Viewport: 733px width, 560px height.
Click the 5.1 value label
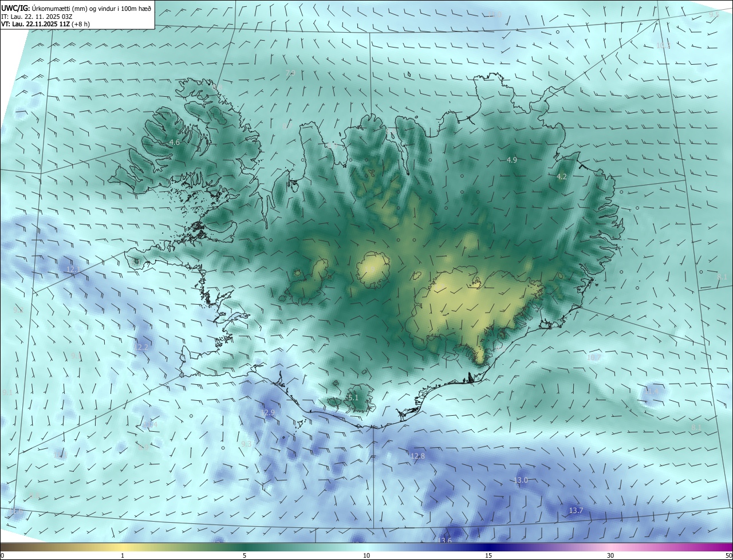[x=352, y=397]
